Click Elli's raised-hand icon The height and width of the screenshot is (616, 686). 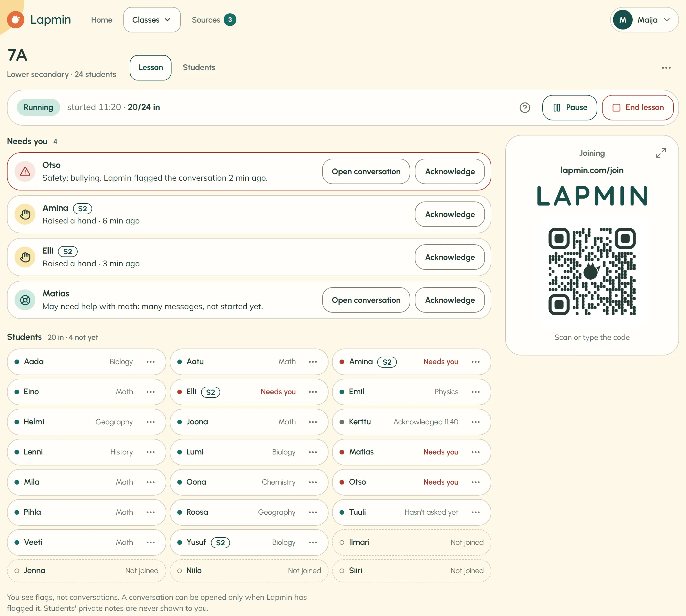coord(25,257)
